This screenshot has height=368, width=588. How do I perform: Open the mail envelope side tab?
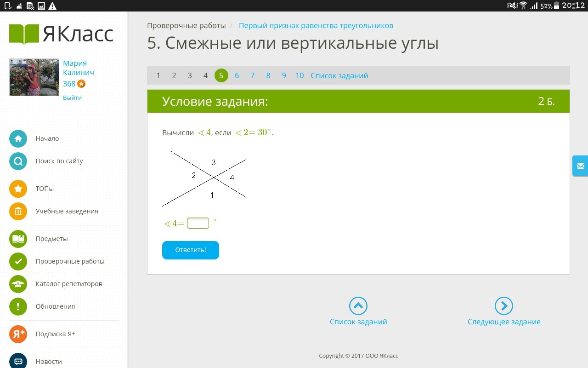(x=580, y=166)
